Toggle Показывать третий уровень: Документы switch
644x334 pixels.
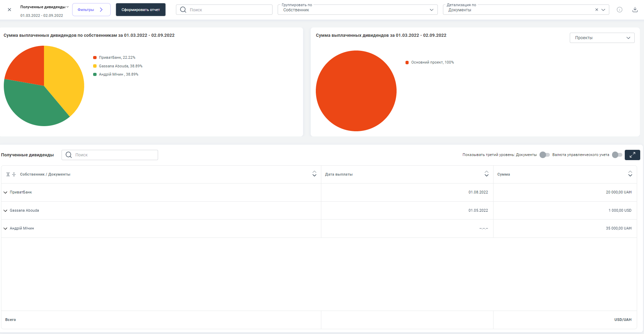pos(544,155)
